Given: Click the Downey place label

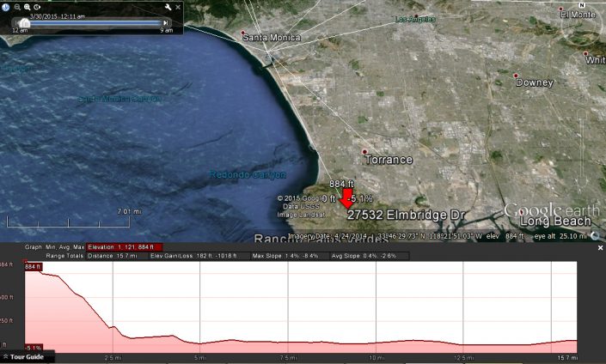Looking at the screenshot, I should point(534,82).
